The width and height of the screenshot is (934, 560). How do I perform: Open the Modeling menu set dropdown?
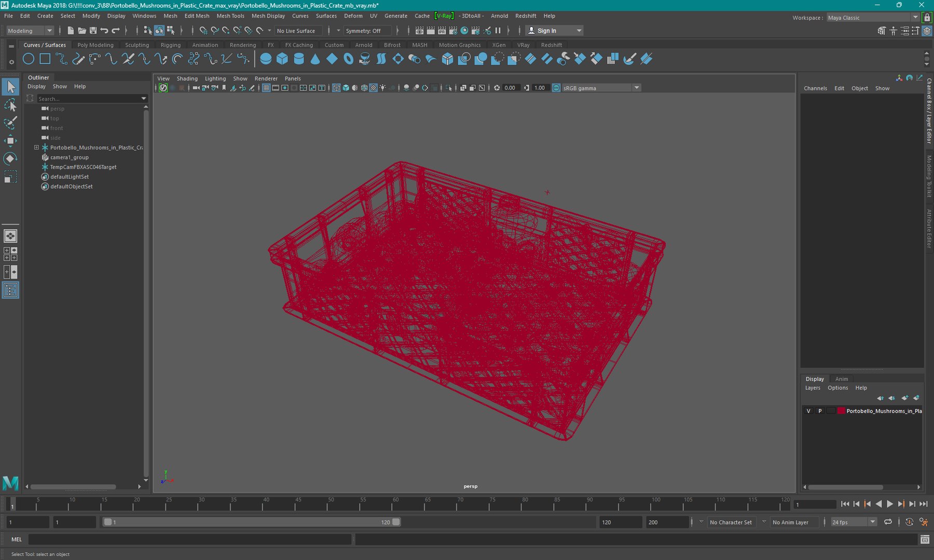(30, 31)
